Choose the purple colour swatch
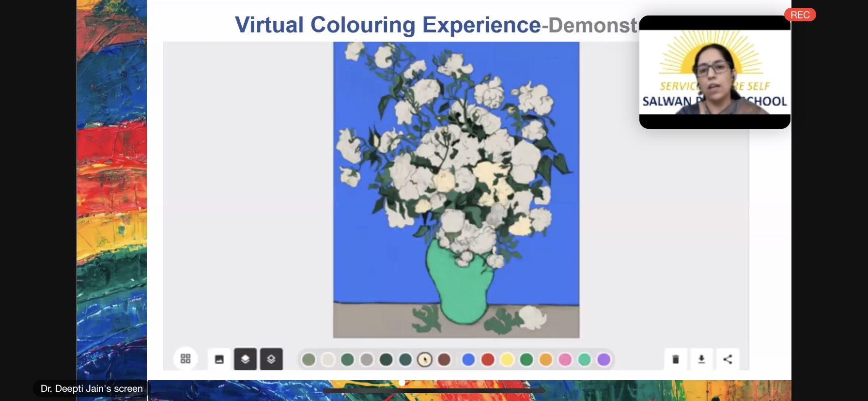Image resolution: width=868 pixels, height=401 pixels. [x=604, y=359]
